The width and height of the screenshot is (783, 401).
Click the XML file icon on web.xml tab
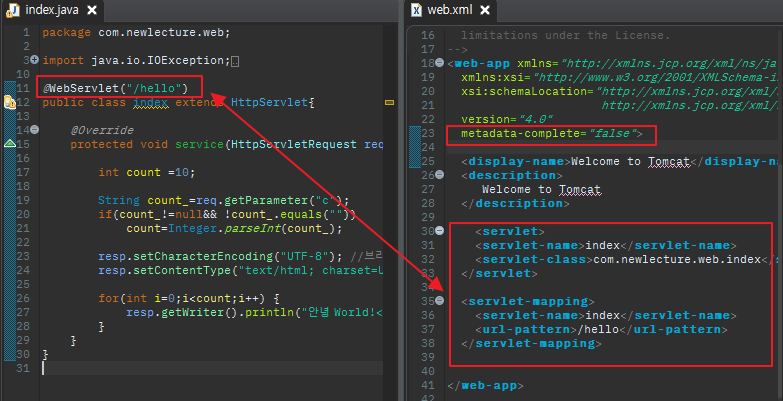coord(415,10)
